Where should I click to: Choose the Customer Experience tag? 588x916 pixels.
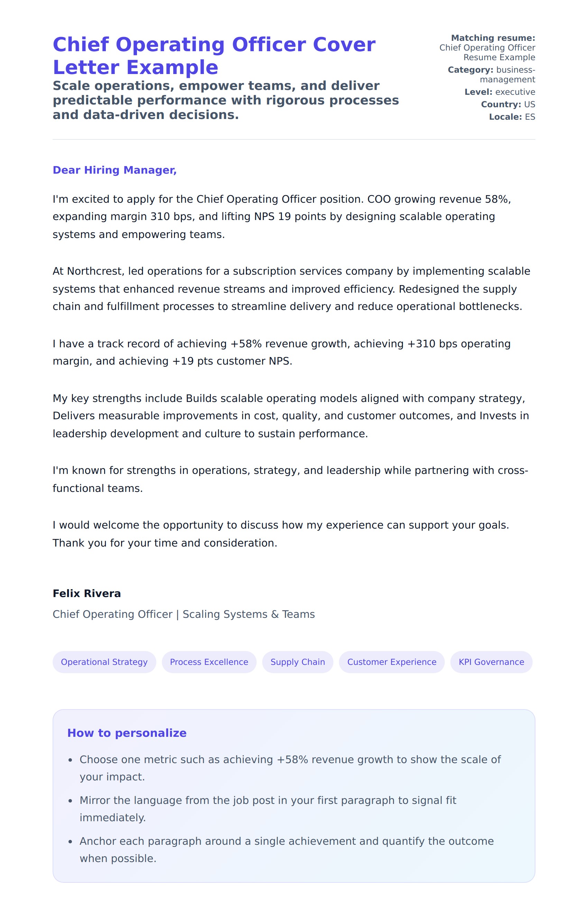click(x=391, y=662)
